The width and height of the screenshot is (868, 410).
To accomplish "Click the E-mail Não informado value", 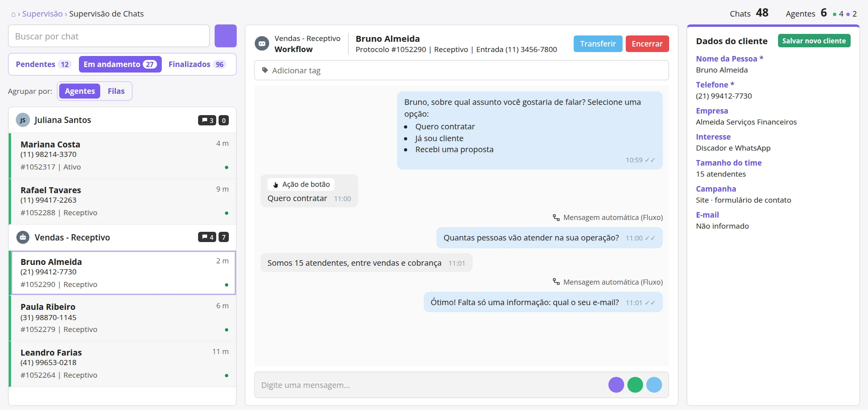I will coord(722,226).
